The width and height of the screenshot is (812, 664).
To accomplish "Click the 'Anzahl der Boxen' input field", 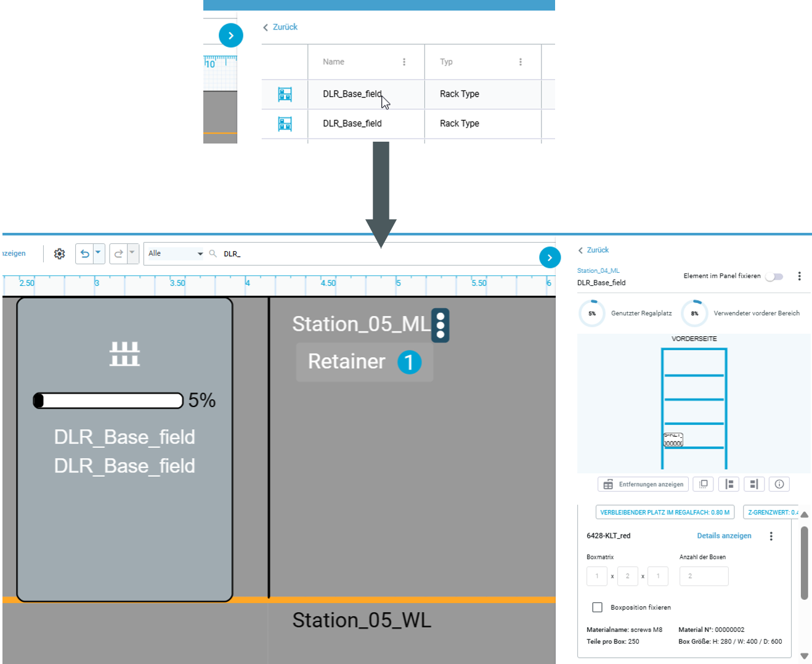I will (704, 576).
